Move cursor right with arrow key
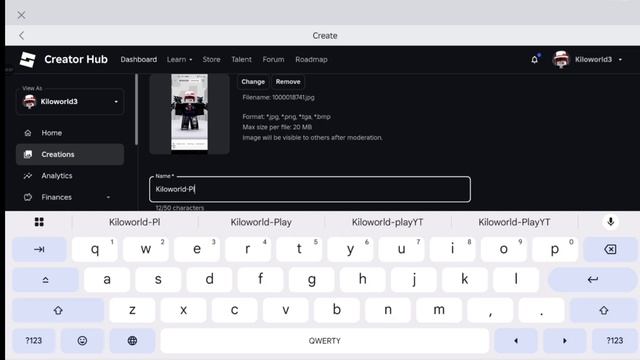 click(x=564, y=341)
